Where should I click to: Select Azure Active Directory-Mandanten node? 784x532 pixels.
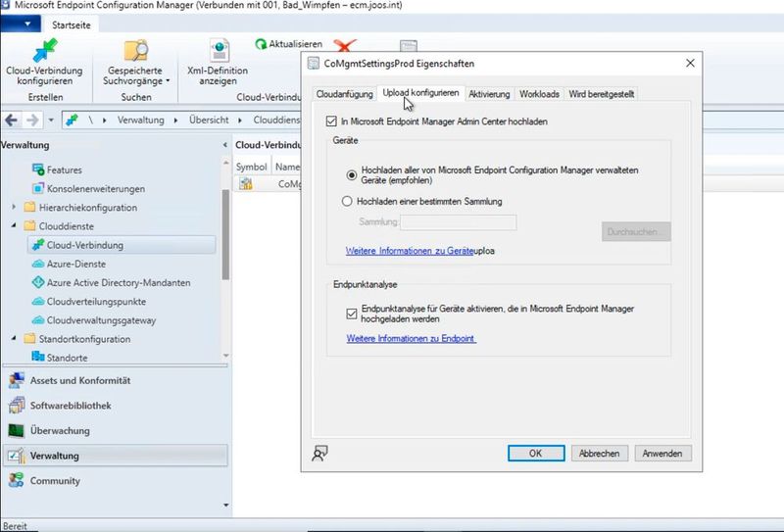pos(111,282)
